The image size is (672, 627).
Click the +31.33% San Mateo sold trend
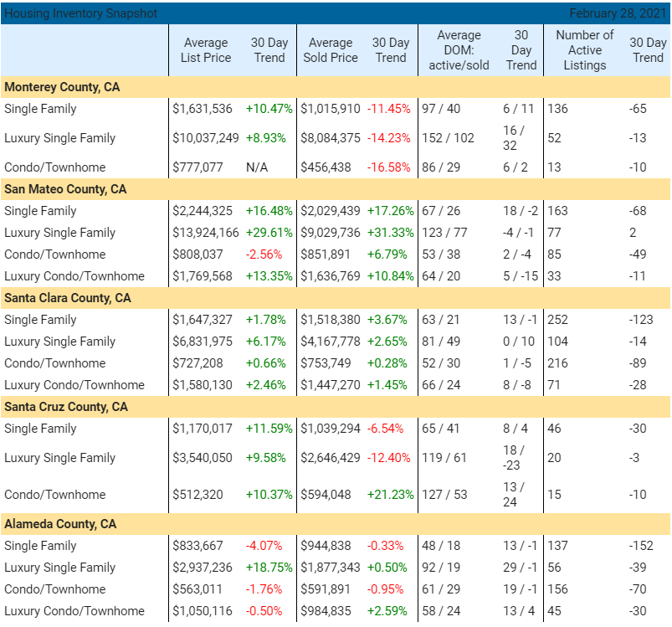(392, 232)
